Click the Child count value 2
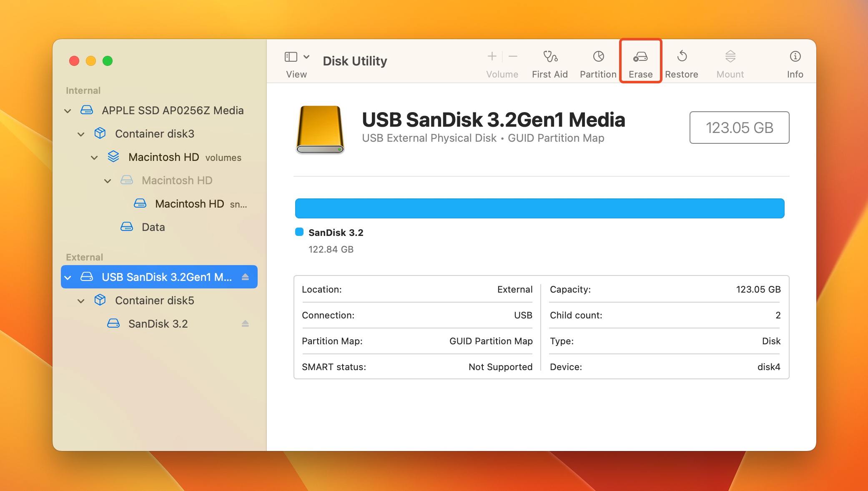868x491 pixels. (778, 315)
